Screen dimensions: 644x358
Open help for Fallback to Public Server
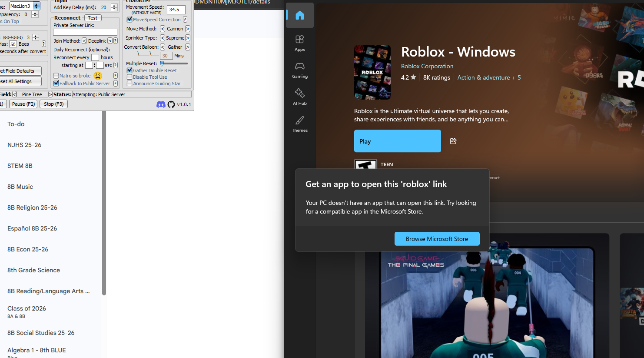115,84
